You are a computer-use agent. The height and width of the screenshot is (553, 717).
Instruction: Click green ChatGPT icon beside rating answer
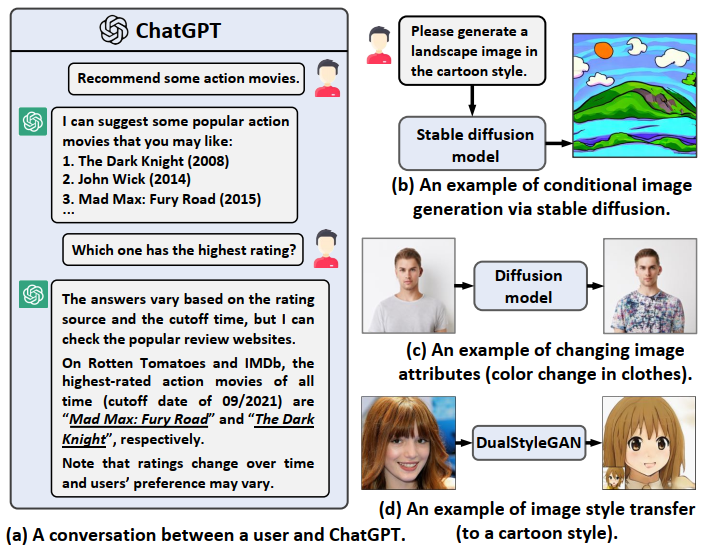coord(33,294)
